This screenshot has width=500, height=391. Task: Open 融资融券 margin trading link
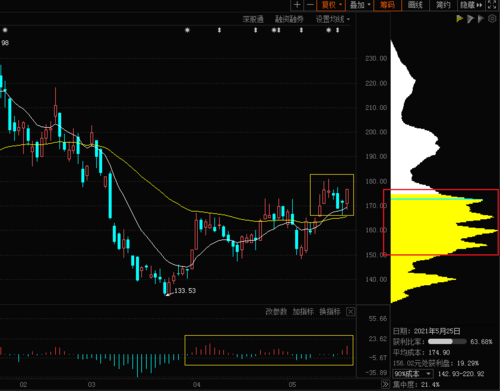pos(289,19)
